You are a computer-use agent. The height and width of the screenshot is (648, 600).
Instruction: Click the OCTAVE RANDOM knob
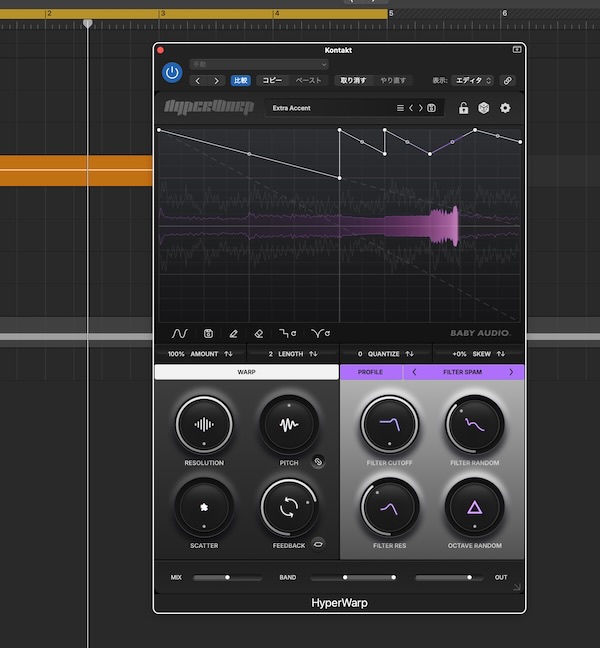(x=475, y=507)
